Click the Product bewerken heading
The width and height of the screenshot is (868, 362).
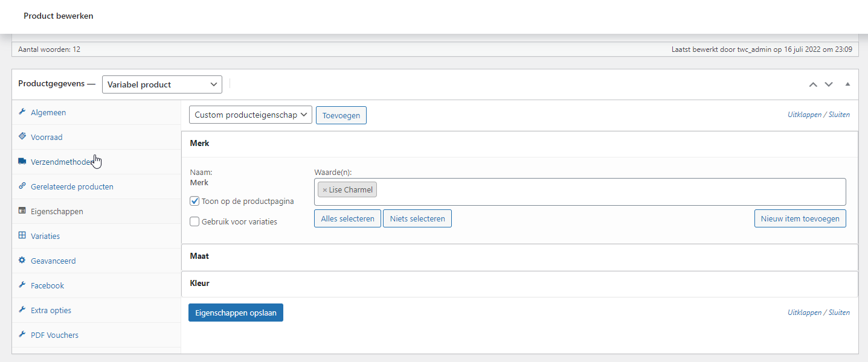(59, 16)
